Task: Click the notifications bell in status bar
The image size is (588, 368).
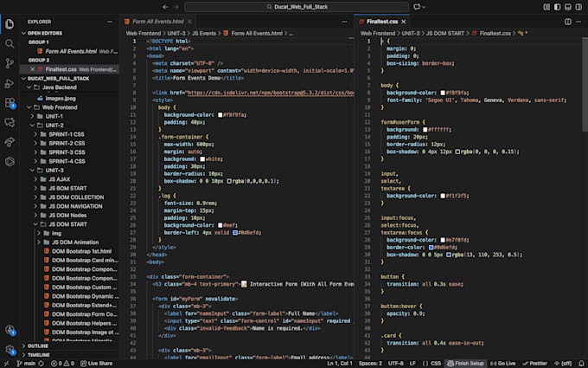Action: coord(581,364)
